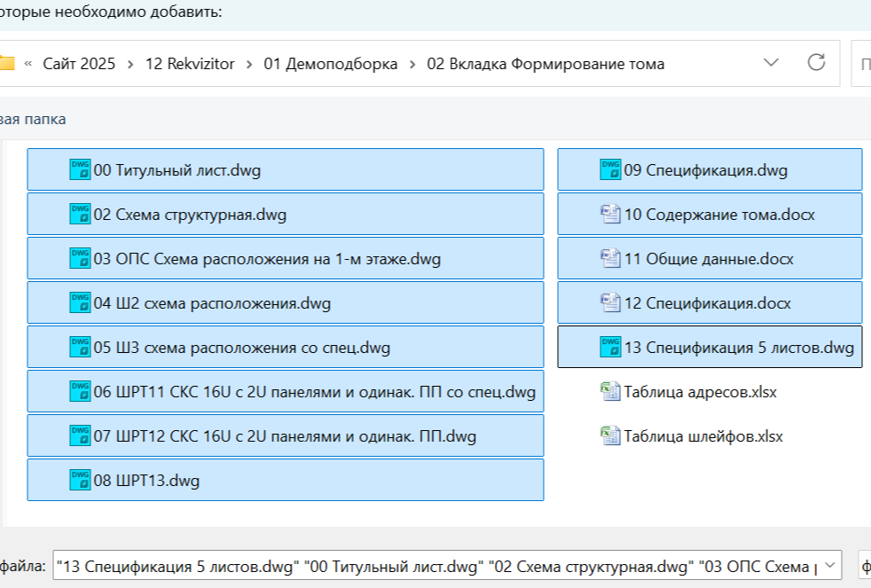This screenshot has width=871, height=588.
Task: Expand chevron after 01 Демоподборка breadcrumb
Action: [412, 65]
